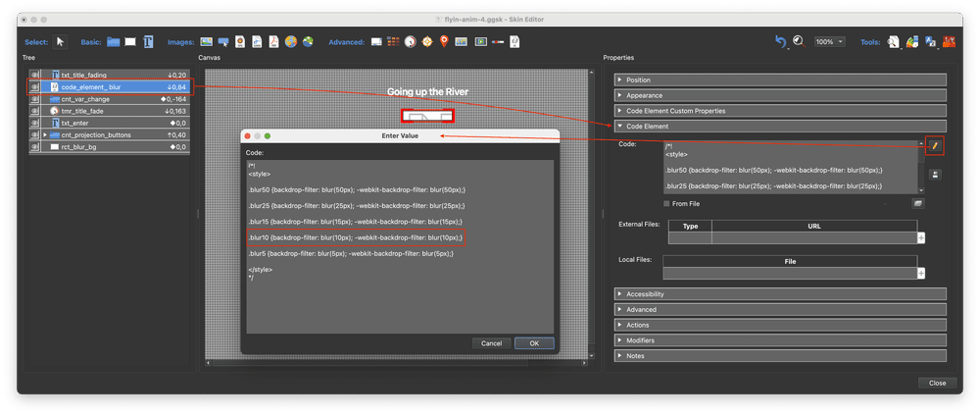Hide txt_title_fading with its eye icon

(35, 76)
